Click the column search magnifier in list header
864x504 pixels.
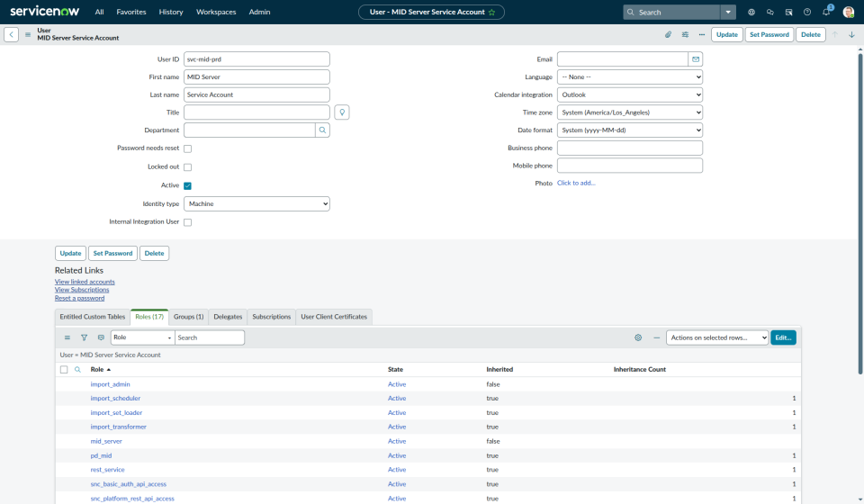pyautogui.click(x=77, y=370)
